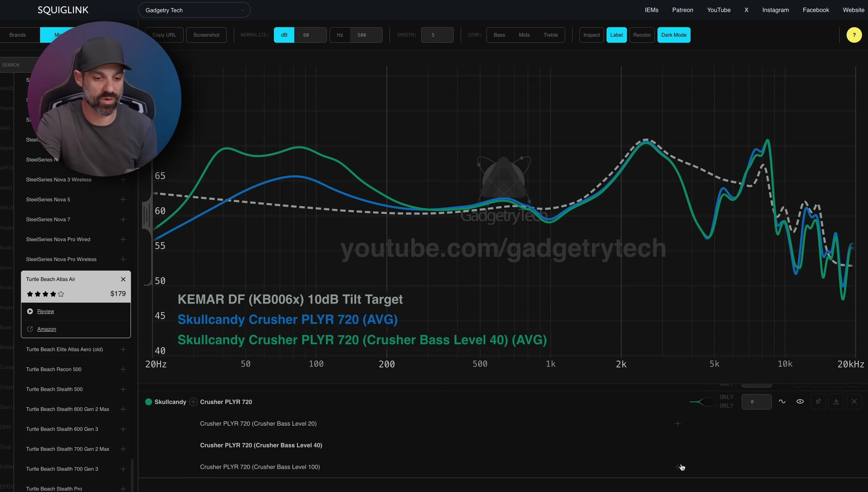Screen dimensions: 868x492
Task: Select normalize by dB
Action: tap(284, 35)
